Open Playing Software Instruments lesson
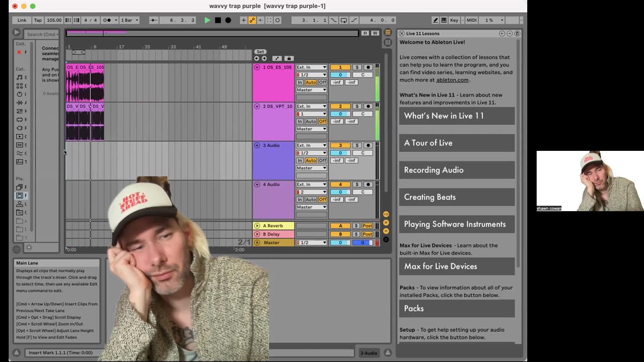The width and height of the screenshot is (644, 362). (x=457, y=224)
